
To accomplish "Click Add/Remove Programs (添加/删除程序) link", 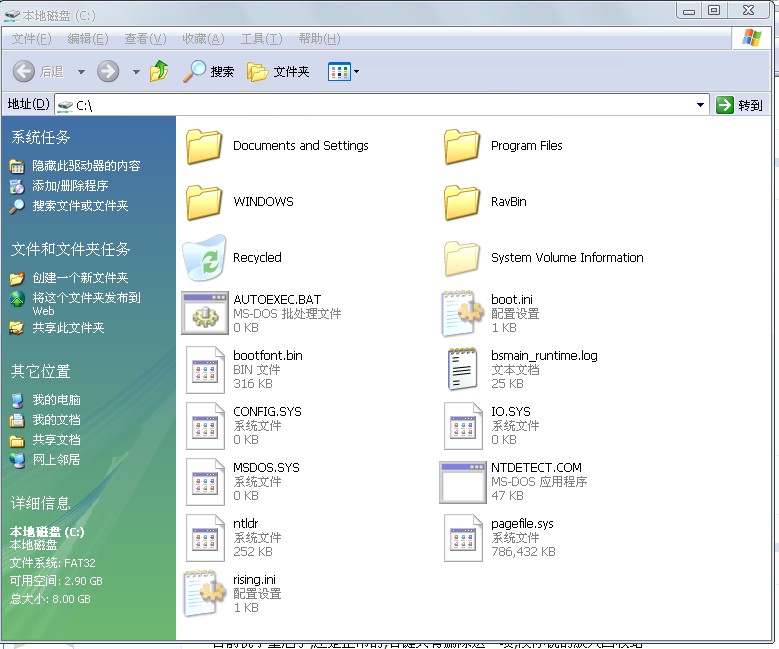I will pos(70,185).
